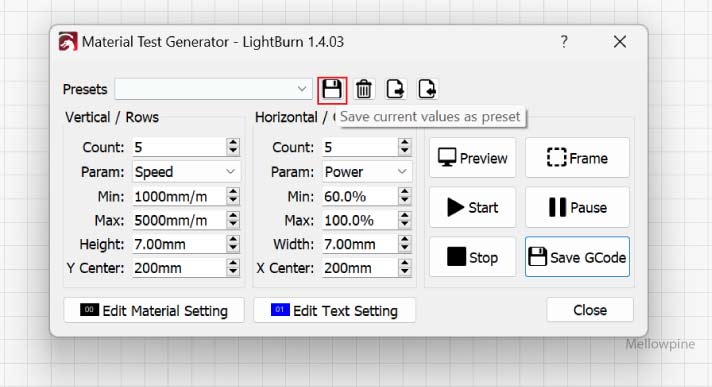This screenshot has height=387, width=712.
Task: Delete the selected preset with trash icon
Action: (x=363, y=89)
